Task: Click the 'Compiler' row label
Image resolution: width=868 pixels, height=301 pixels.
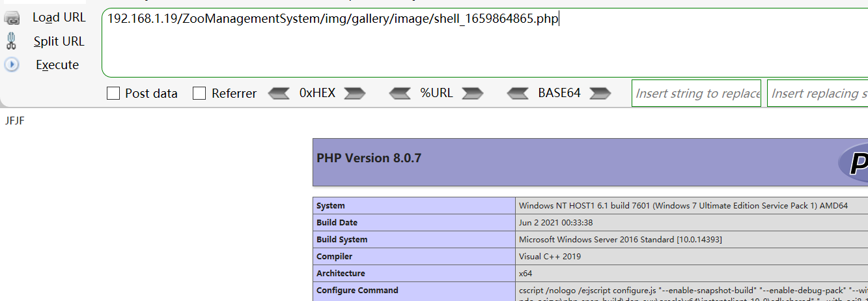Action: tap(334, 257)
